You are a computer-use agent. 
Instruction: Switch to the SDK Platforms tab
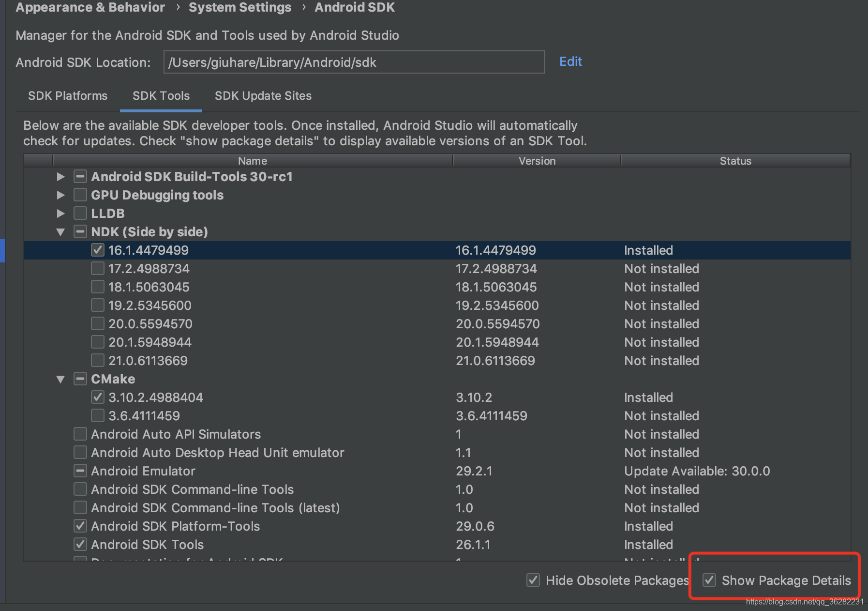[x=68, y=96]
